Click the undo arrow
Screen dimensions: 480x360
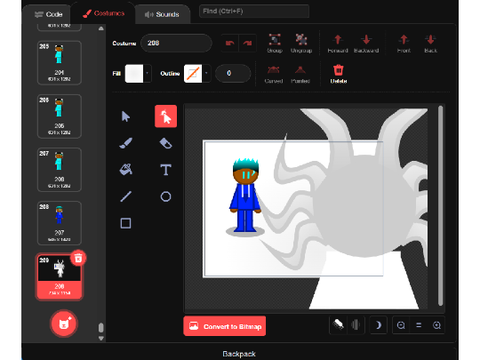(x=230, y=43)
